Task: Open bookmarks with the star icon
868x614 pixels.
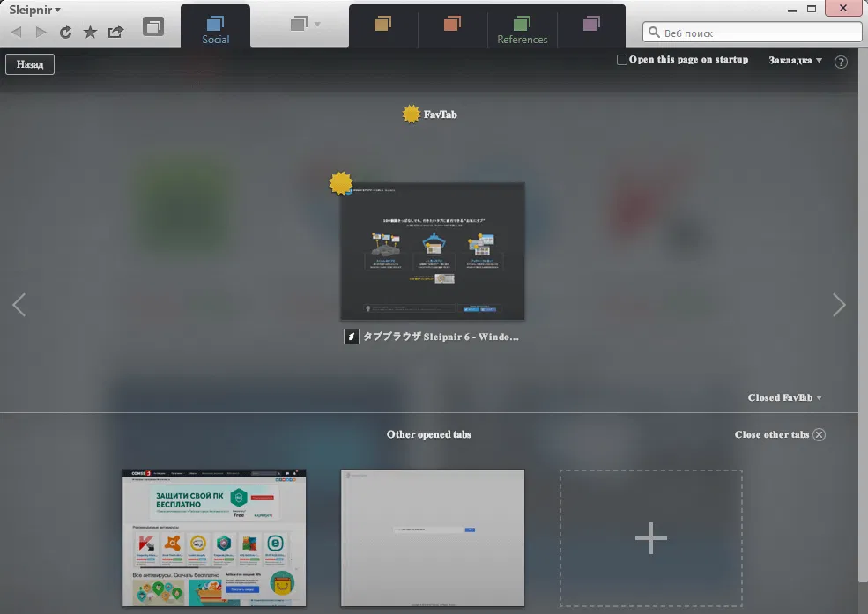Action: [x=90, y=32]
